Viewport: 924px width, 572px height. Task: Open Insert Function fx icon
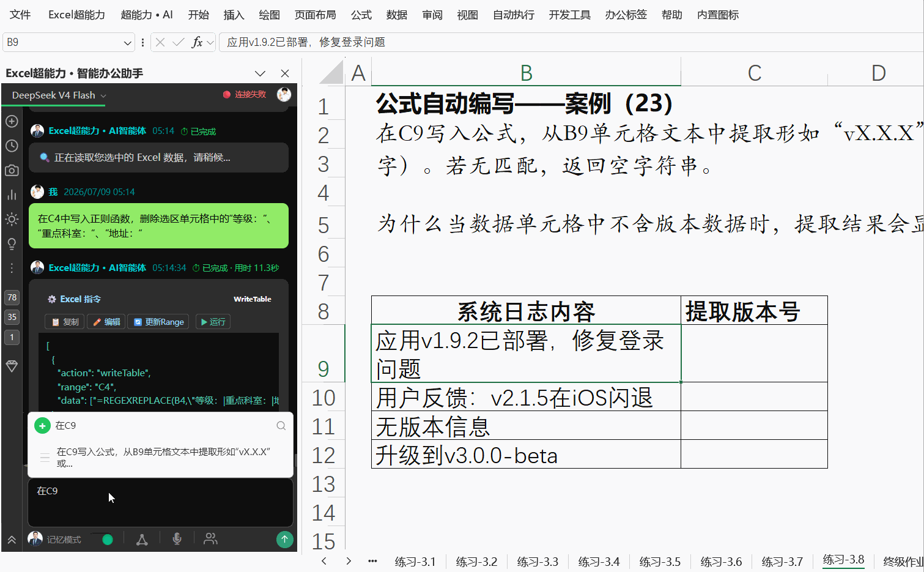pos(197,42)
